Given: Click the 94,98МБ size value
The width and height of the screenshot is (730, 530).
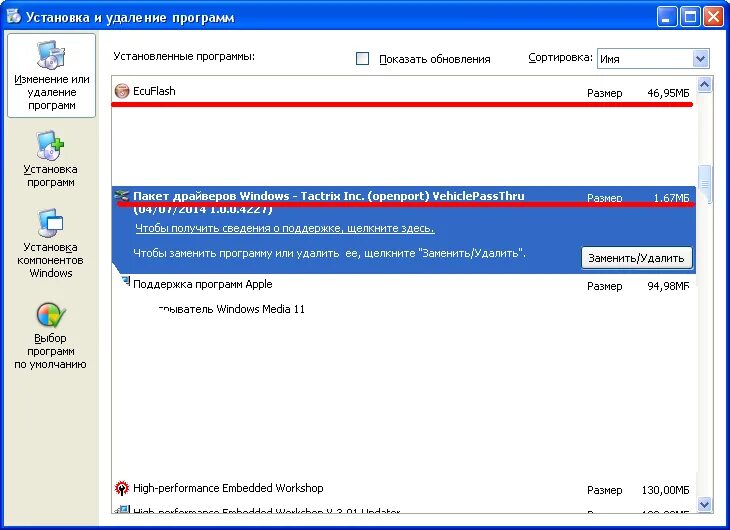Looking at the screenshot, I should [x=668, y=286].
